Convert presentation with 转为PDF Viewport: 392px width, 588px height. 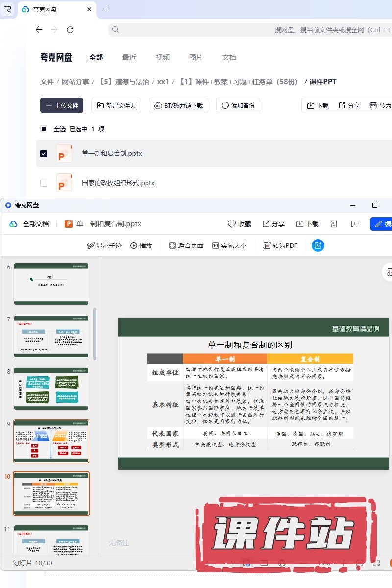(280, 245)
